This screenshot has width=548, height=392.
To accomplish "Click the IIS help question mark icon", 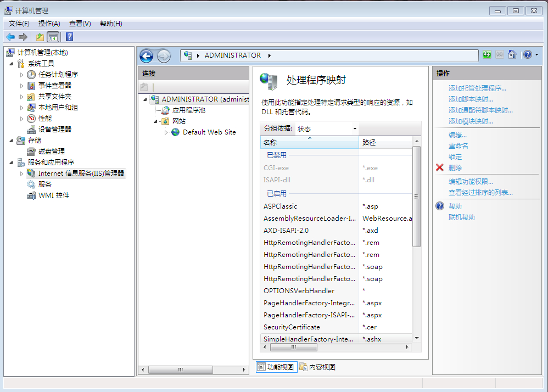I will (528, 54).
